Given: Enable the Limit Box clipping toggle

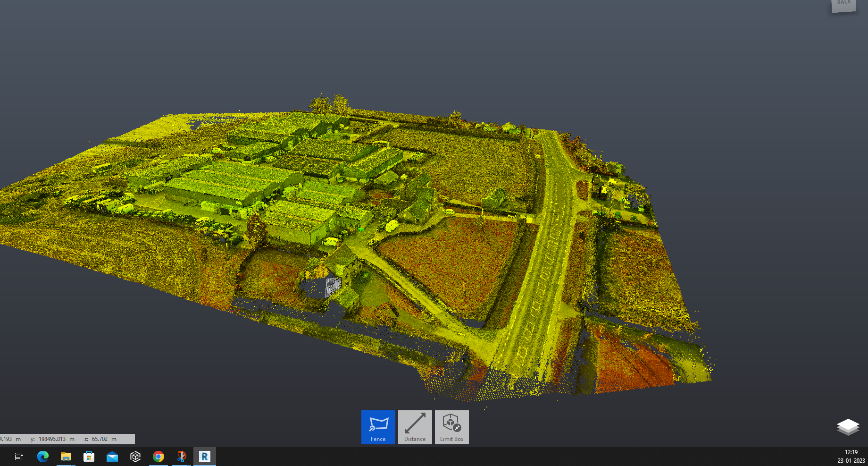Looking at the screenshot, I should 451,427.
